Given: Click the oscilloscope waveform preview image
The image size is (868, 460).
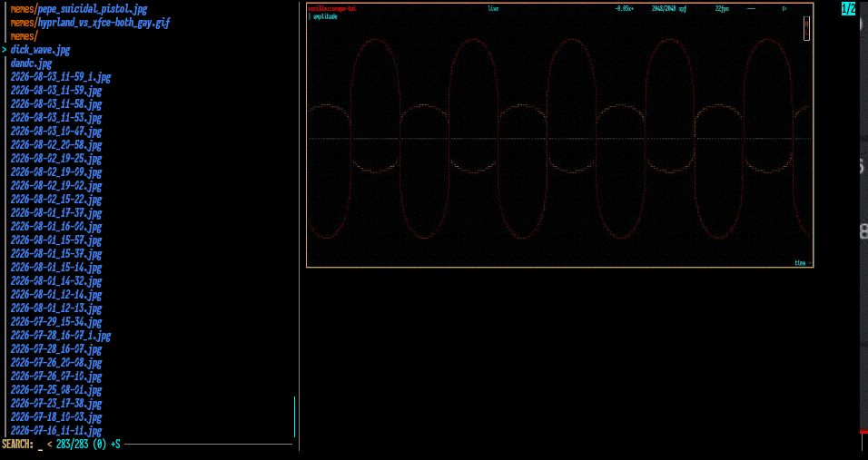Looking at the screenshot, I should 559,135.
